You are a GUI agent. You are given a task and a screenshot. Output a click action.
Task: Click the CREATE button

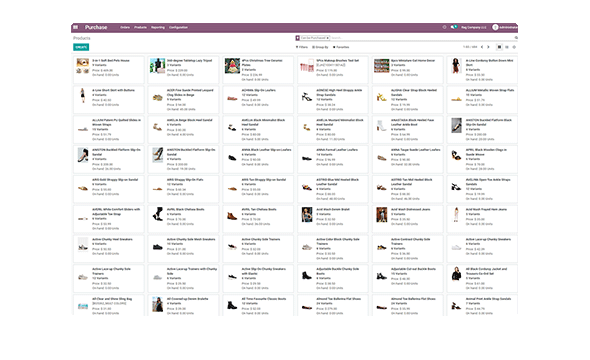pyautogui.click(x=81, y=47)
